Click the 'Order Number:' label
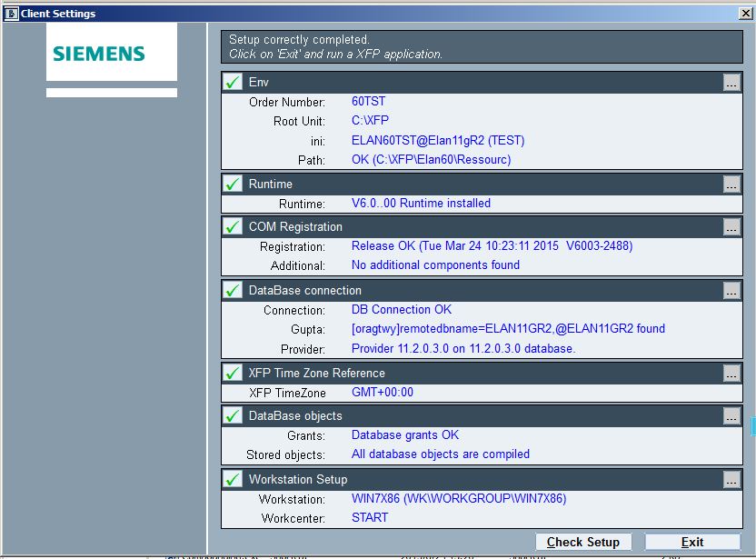 287,102
